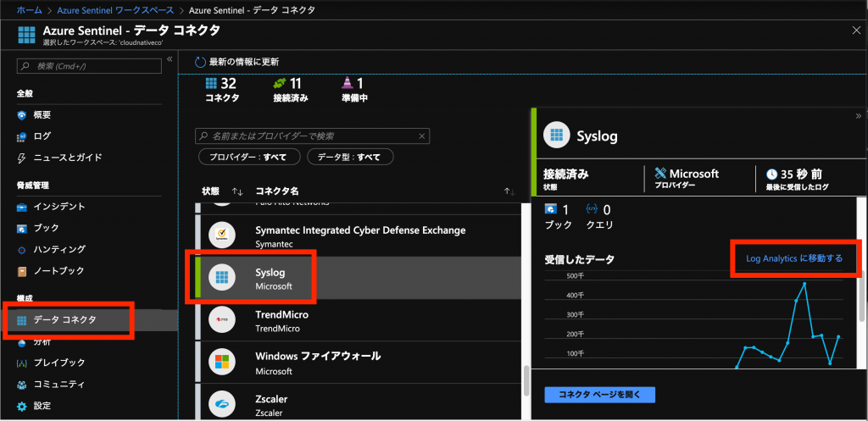The image size is (868, 421).
Task: Click the 受信したデータ chart heading
Action: 580,259
